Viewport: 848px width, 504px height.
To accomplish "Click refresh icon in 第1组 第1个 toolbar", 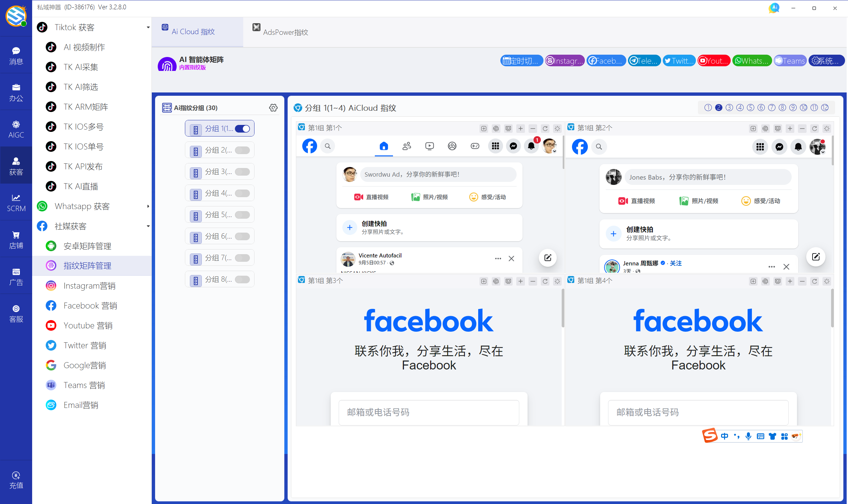I will point(545,128).
